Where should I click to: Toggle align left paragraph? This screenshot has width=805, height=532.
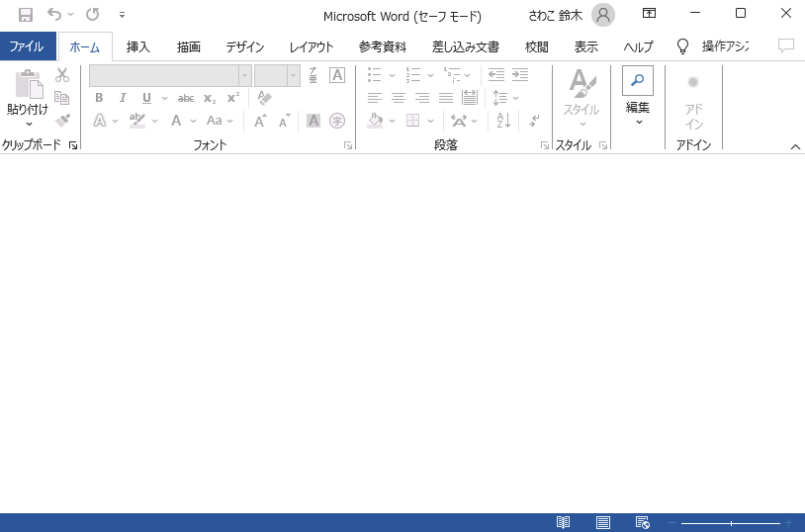[x=375, y=98]
